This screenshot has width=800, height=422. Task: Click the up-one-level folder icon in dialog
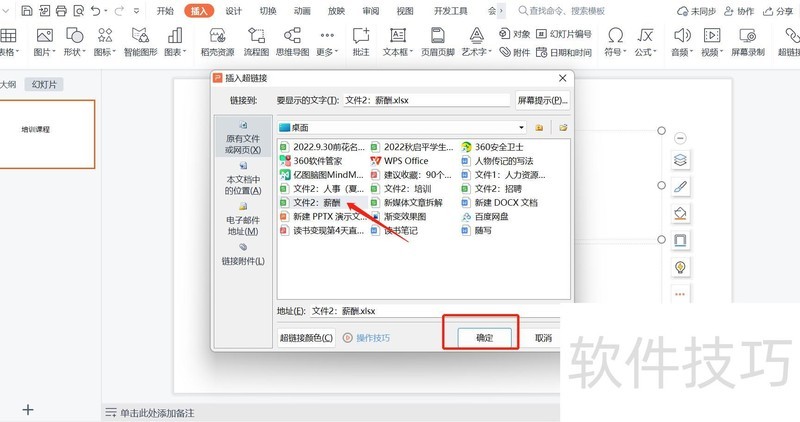click(539, 128)
